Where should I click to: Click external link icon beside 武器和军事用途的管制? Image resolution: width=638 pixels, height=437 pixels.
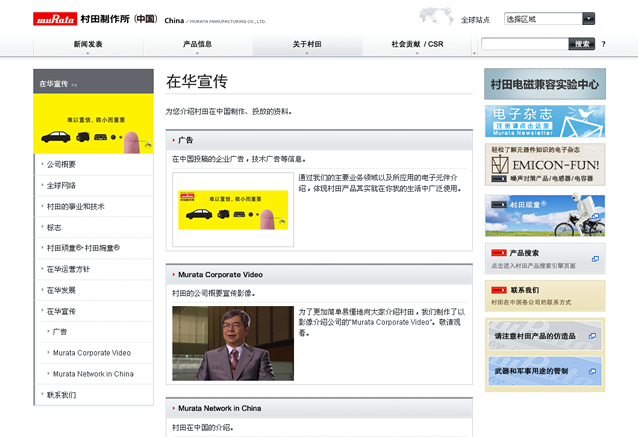point(592,371)
